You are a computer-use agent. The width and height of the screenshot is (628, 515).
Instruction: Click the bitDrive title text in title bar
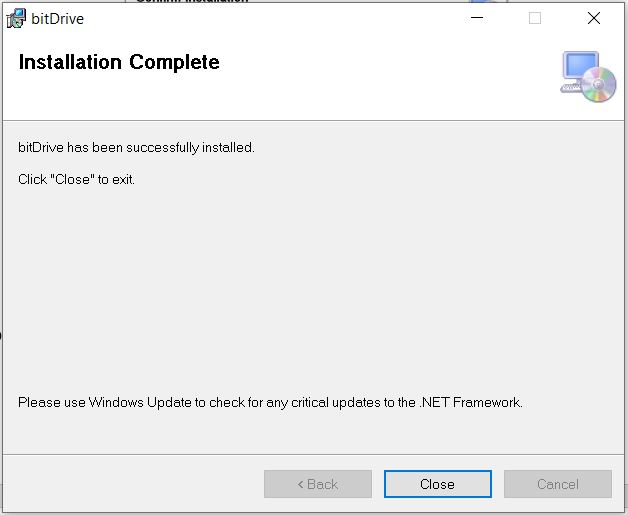[x=57, y=19]
